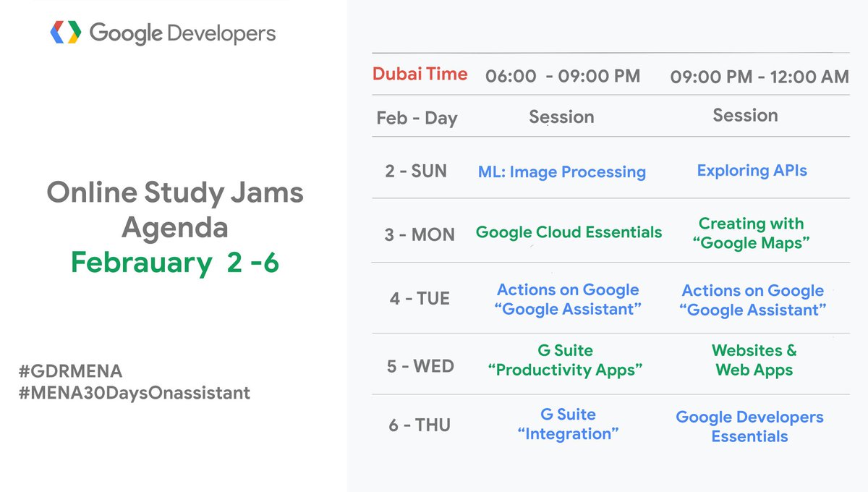Viewport: 868px width, 492px height.
Task: Click the "Febrauary 2 -6" date text
Action: coord(175,263)
